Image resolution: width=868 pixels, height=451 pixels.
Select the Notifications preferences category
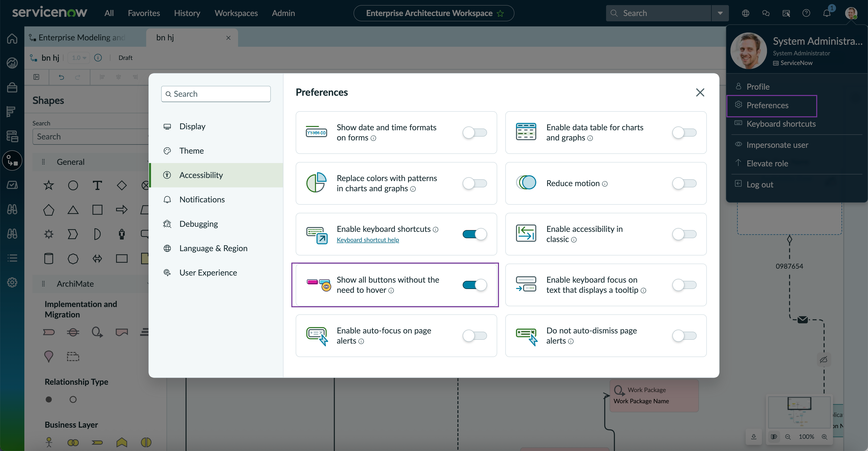point(216,200)
